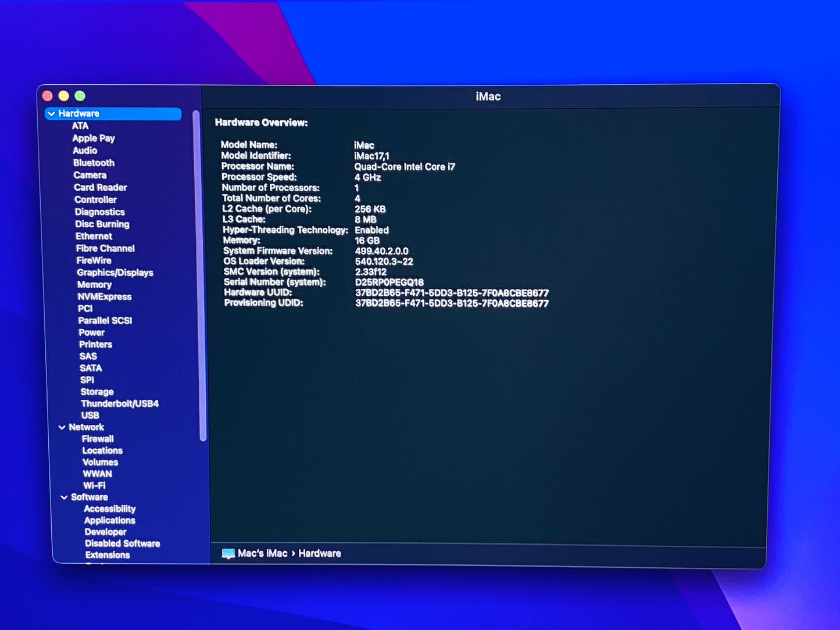Show installed Applications list

coord(110,520)
